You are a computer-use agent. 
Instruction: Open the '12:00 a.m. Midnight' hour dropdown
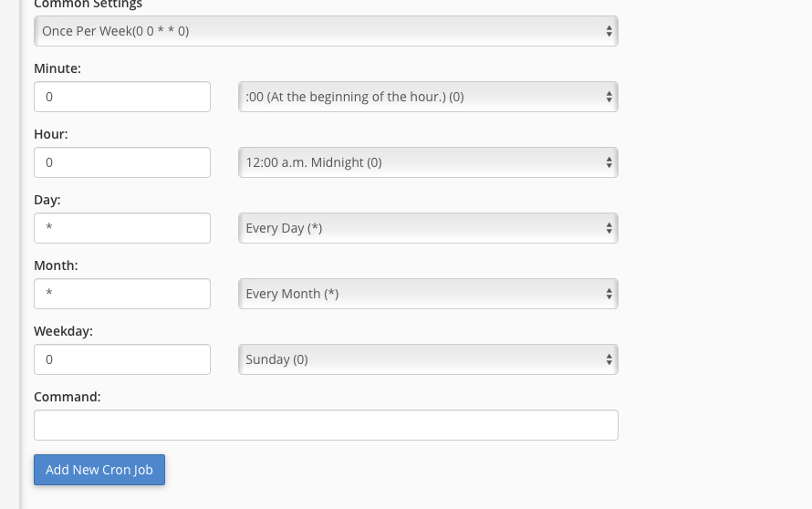[428, 162]
